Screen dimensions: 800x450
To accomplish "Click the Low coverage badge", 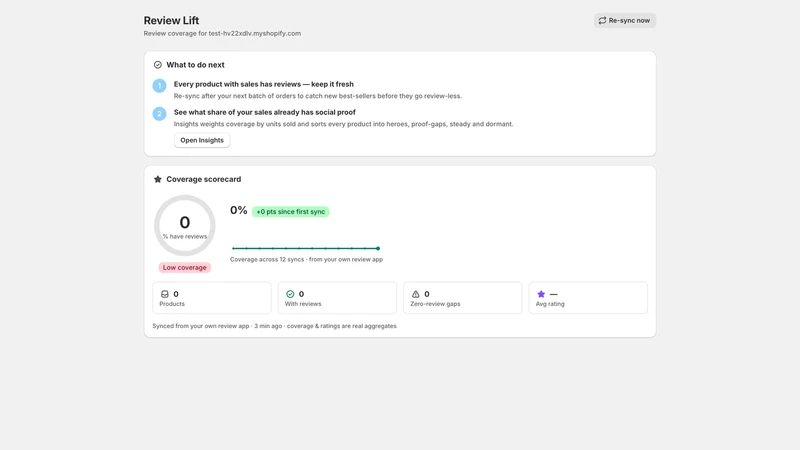I will coord(184,267).
